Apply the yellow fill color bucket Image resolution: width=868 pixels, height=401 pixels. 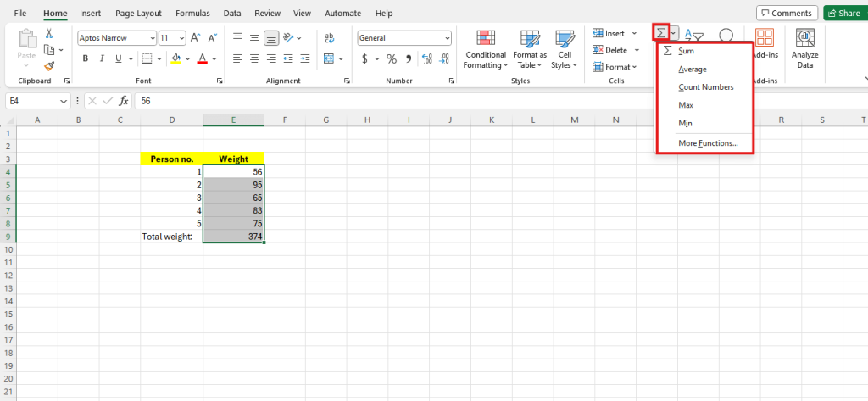point(175,58)
